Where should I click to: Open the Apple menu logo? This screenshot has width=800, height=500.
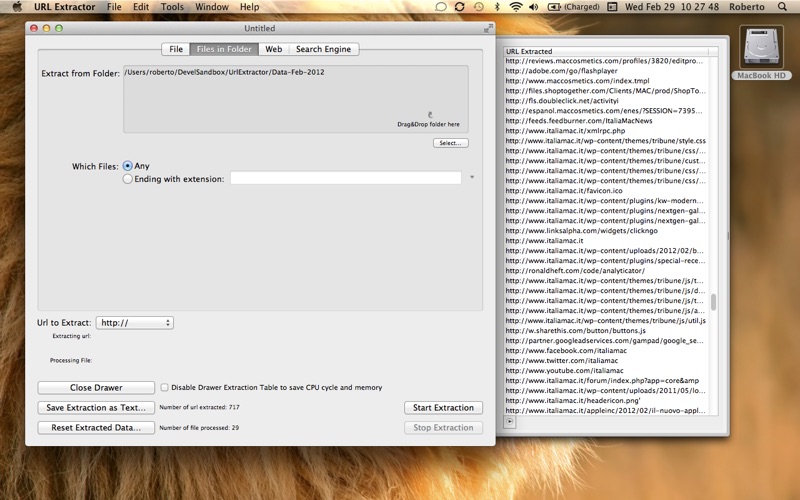tap(17, 7)
